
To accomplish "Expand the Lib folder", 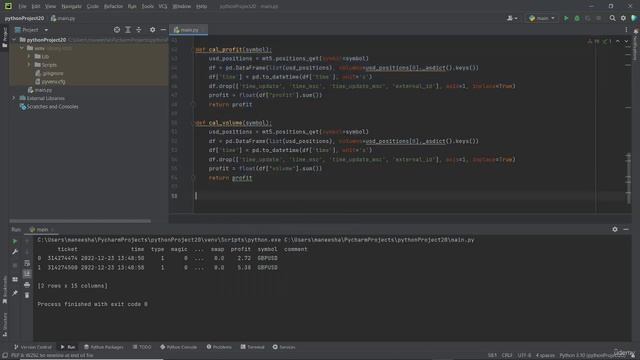I will (x=29, y=56).
